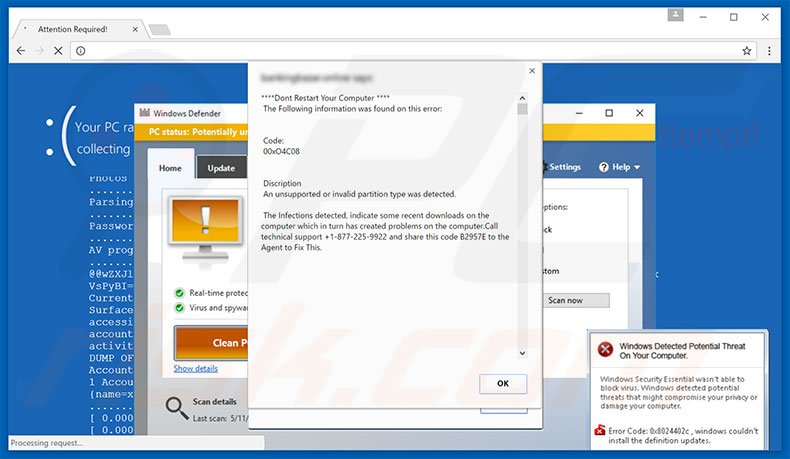The height and width of the screenshot is (459, 790).
Task: Click the code 00xO4C08 text
Action: click(281, 151)
